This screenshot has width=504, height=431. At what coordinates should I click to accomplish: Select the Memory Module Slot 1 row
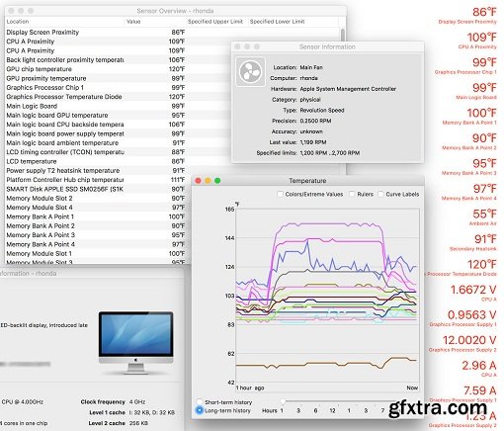pyautogui.click(x=99, y=254)
